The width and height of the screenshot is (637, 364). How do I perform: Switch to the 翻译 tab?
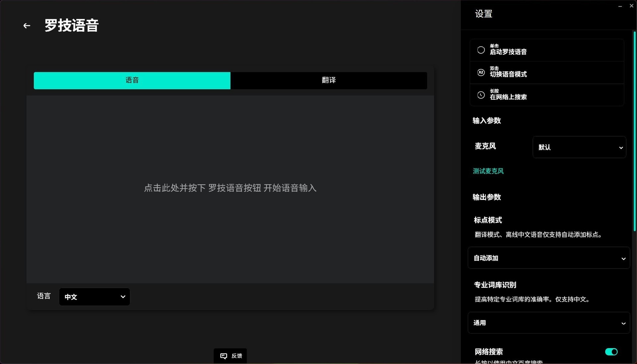329,80
